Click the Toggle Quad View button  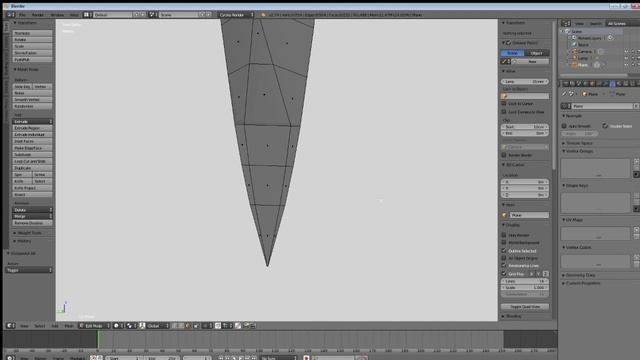click(525, 307)
